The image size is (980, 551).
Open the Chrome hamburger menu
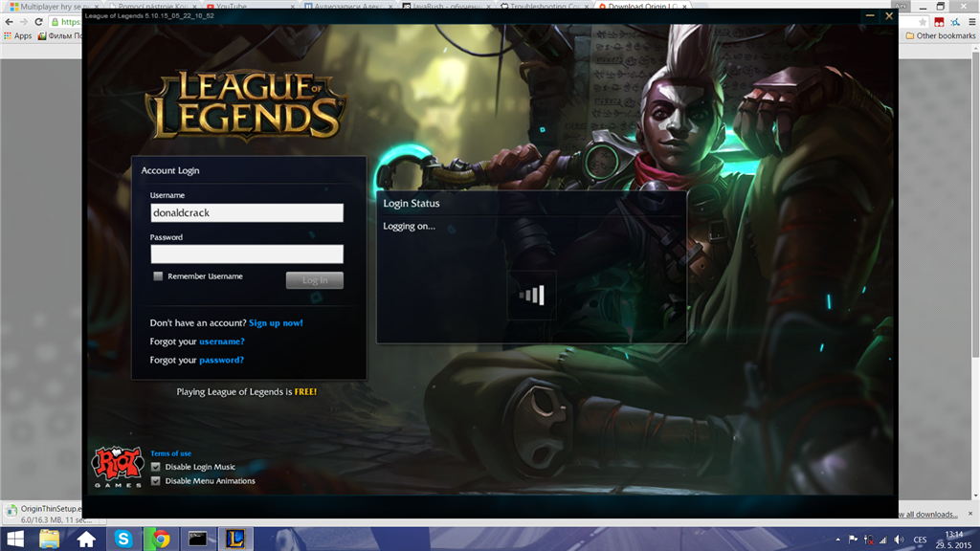point(972,22)
